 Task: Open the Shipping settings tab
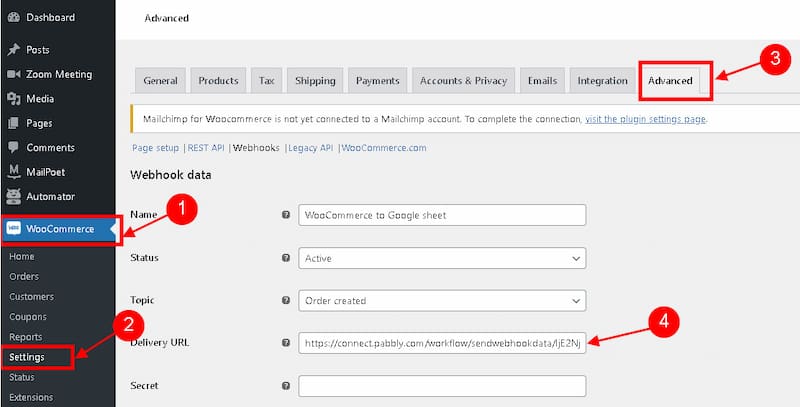(x=315, y=81)
